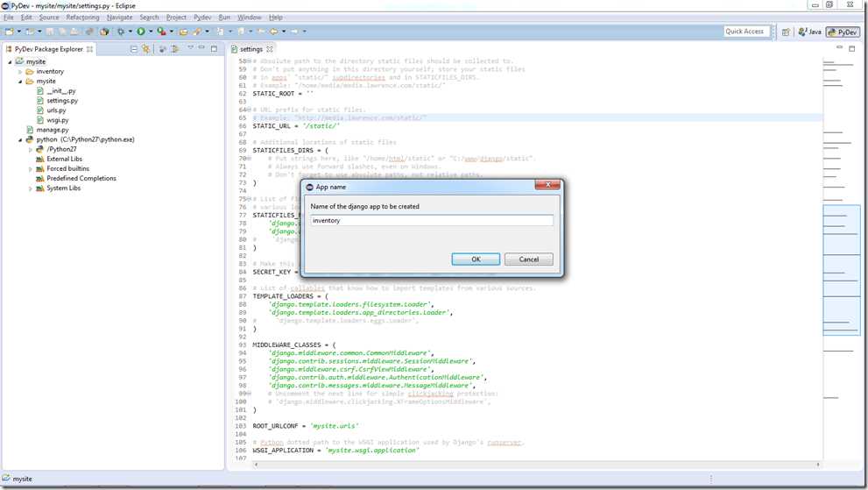Viewport: 868px width, 490px height.
Task: Click the PyDev globe toolbar icon
Action: [104, 32]
